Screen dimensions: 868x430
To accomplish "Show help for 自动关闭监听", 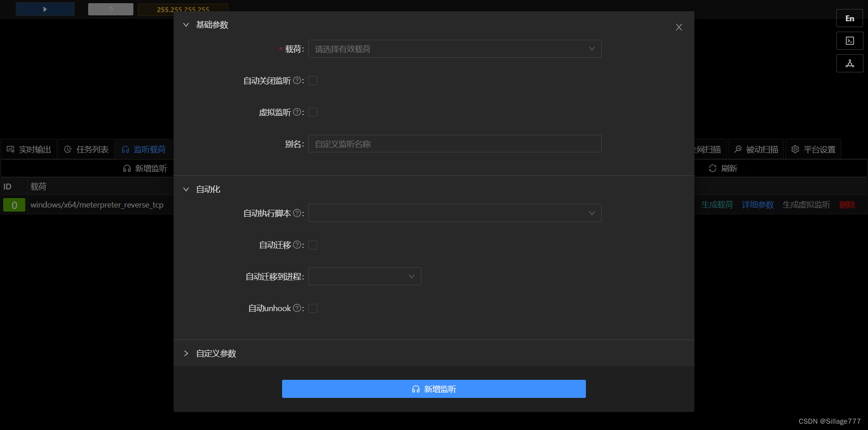I will tap(297, 80).
